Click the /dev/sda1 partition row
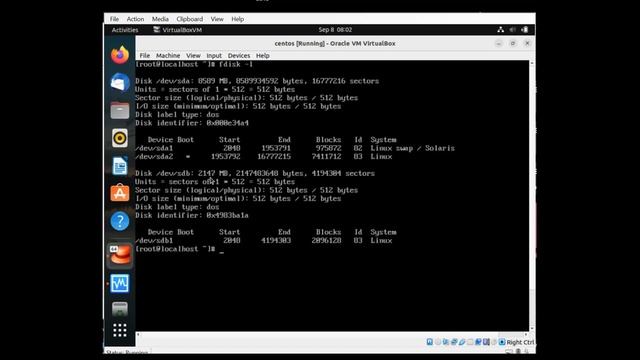640x360 pixels. coord(295,148)
